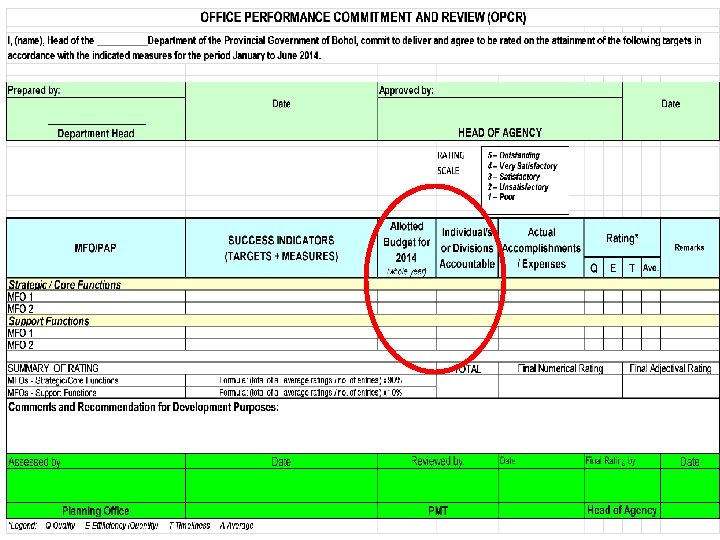Select the small Date label right of 'Reviewed by'

click(x=507, y=461)
